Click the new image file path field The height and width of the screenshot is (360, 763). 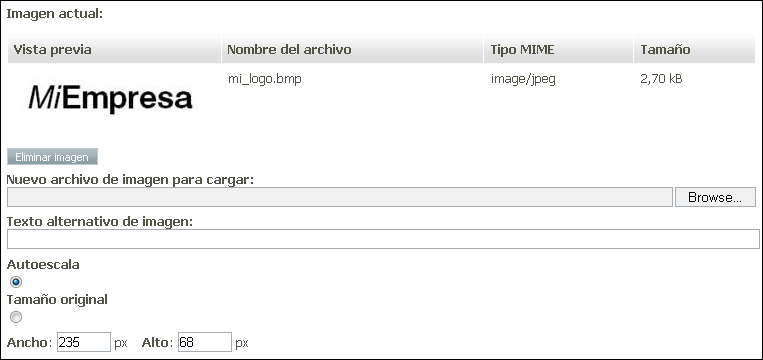(340, 197)
